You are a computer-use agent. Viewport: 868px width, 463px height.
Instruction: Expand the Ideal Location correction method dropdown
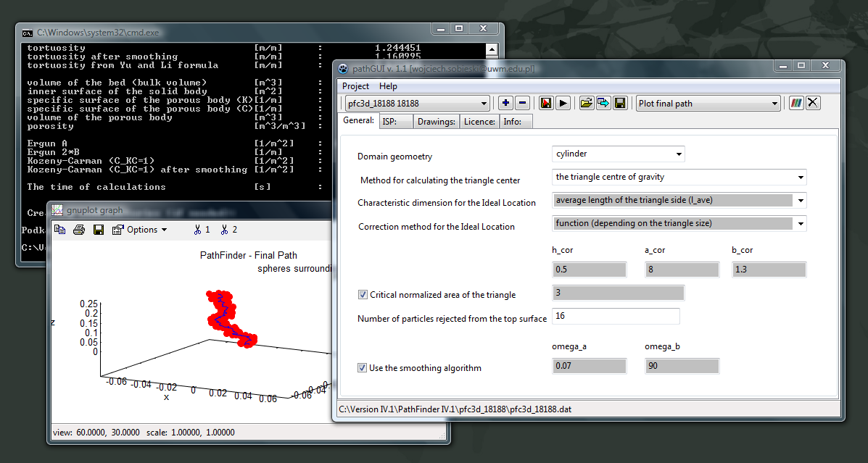coord(801,223)
